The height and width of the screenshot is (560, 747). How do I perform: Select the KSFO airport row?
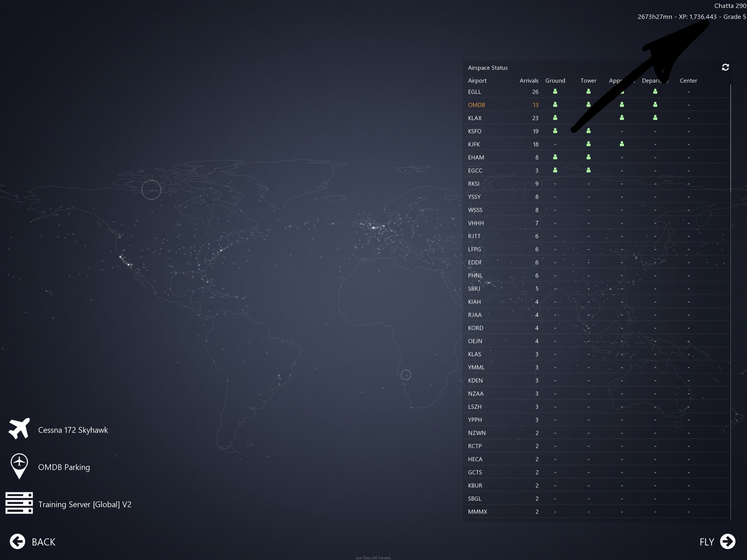[475, 131]
